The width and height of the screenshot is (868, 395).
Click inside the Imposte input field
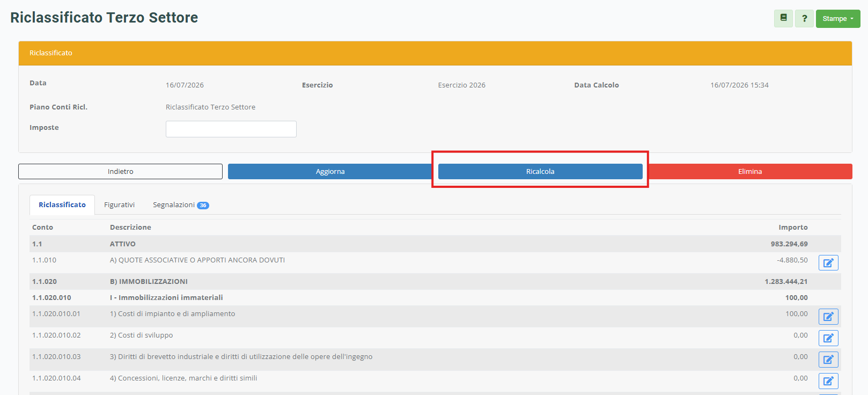(231, 129)
